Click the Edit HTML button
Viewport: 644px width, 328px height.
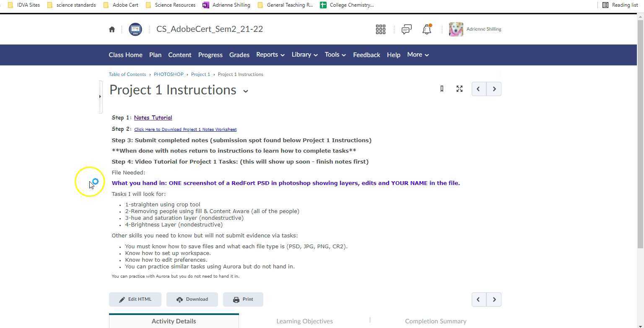[135, 299]
